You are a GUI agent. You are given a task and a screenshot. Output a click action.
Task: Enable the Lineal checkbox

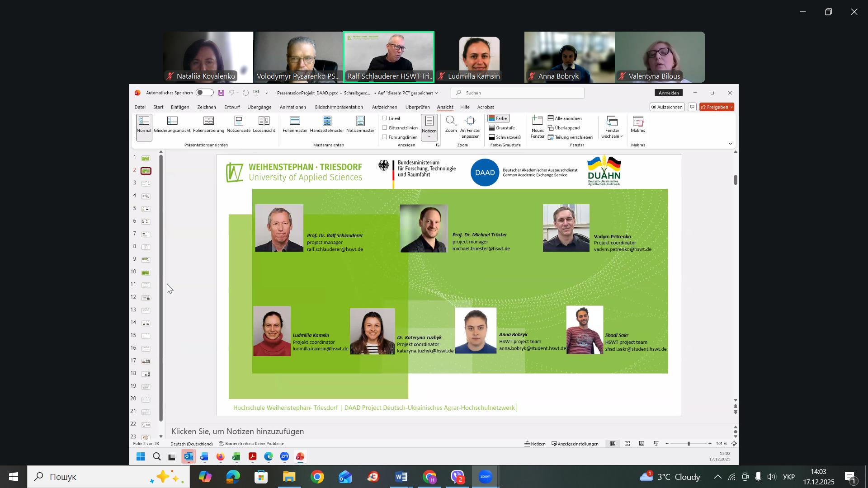[385, 118]
